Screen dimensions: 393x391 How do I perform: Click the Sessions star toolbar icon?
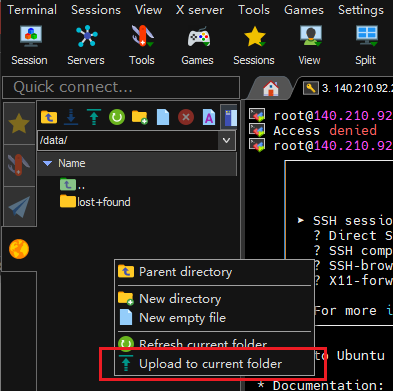[x=254, y=45]
